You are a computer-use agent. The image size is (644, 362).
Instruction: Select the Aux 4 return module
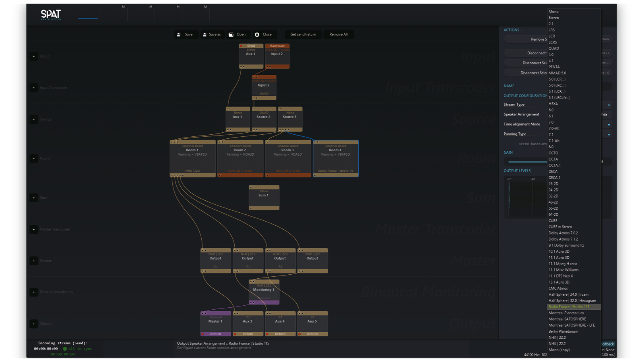pyautogui.click(x=280, y=324)
